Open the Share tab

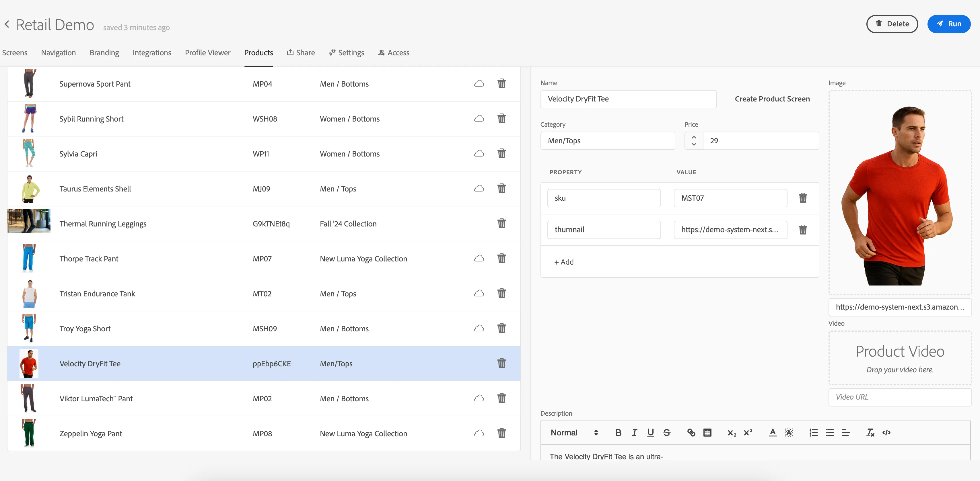coord(301,53)
